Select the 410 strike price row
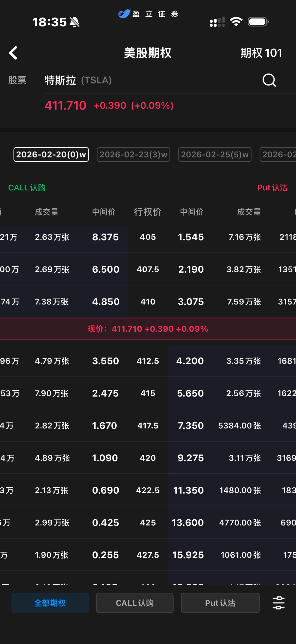The width and height of the screenshot is (296, 644). 148,302
